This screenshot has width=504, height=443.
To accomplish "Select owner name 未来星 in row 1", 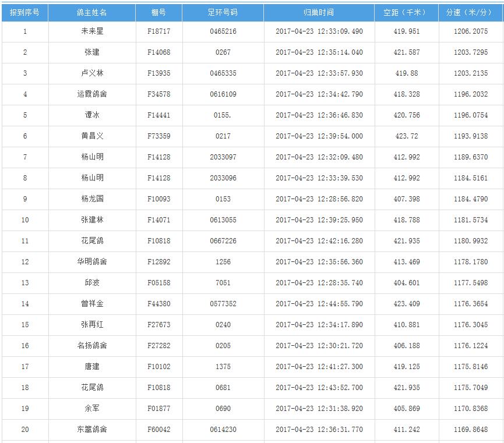I will 92,31.
